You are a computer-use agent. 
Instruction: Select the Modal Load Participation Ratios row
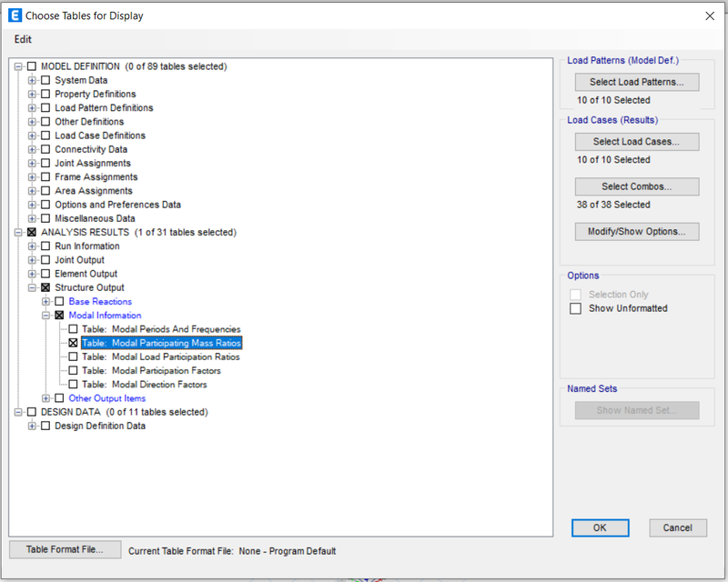click(x=161, y=356)
